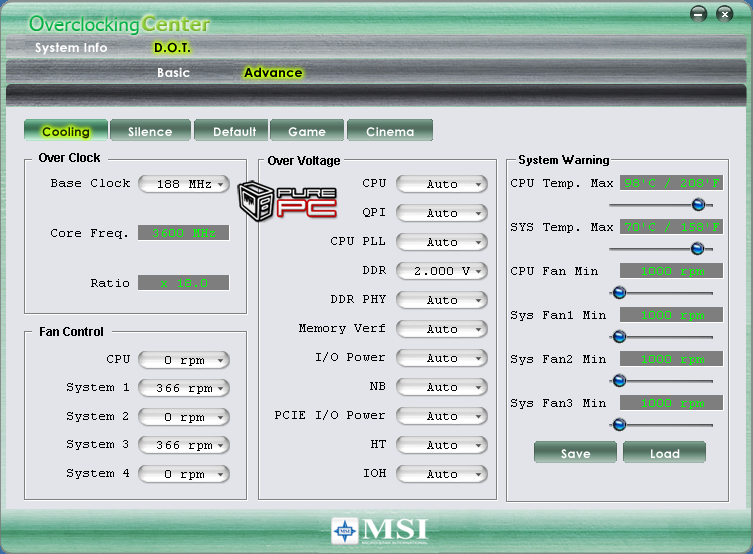This screenshot has height=554, width=753.
Task: Click the System Warning group label
Action: (564, 160)
